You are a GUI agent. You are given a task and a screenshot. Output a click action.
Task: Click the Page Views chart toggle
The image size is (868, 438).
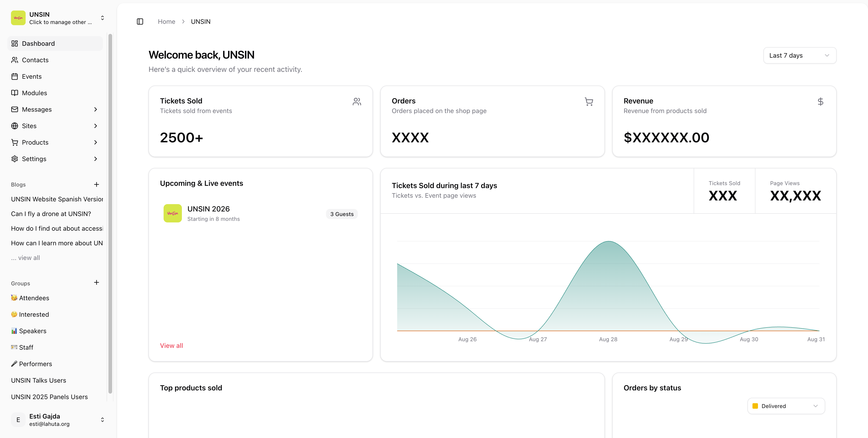pos(795,191)
